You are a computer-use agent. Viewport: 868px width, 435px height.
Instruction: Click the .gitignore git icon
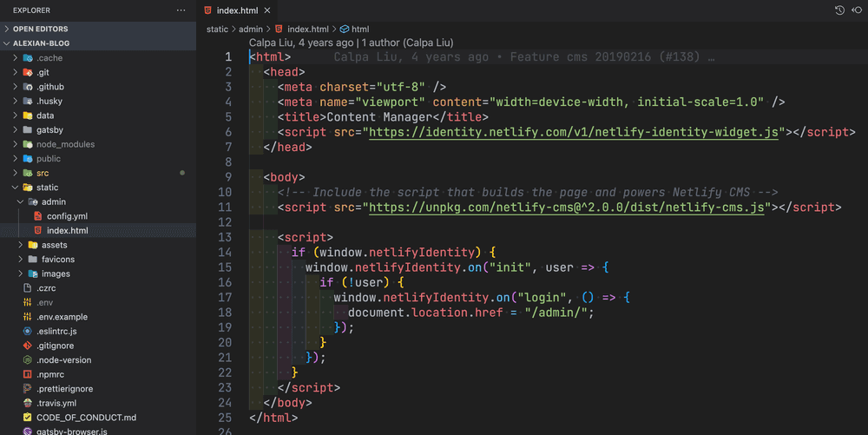[x=28, y=346]
